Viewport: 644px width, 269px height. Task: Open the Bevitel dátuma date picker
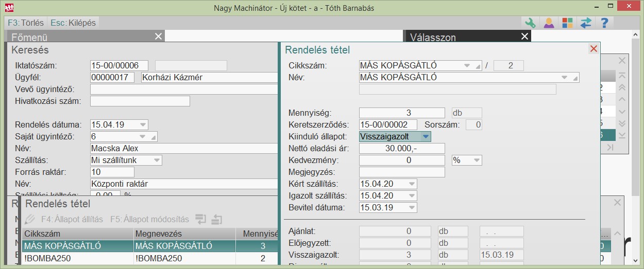[x=412, y=208]
